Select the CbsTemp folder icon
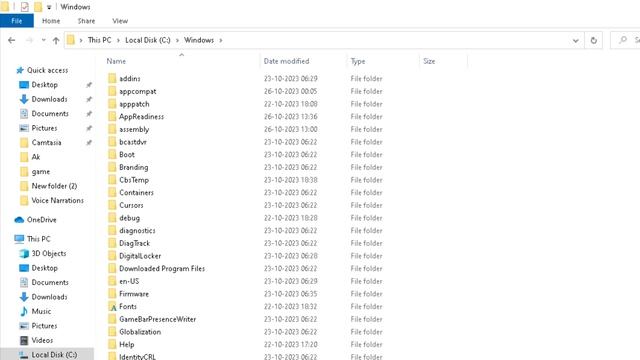The height and width of the screenshot is (360, 640). click(112, 180)
